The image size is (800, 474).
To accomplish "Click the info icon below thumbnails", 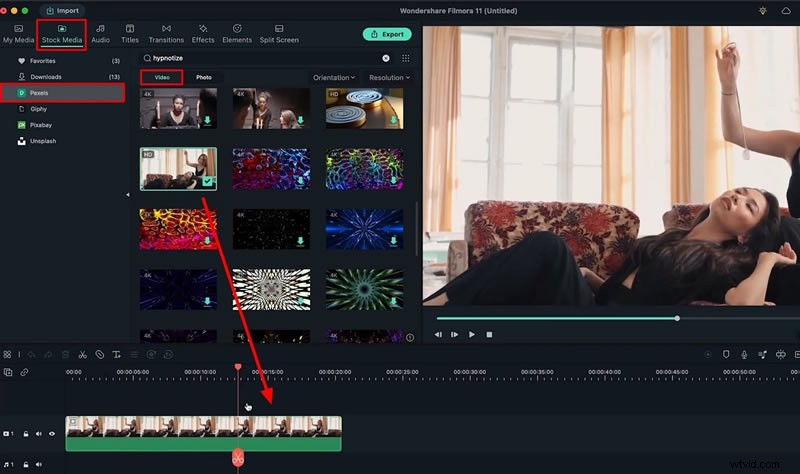I will point(410,337).
